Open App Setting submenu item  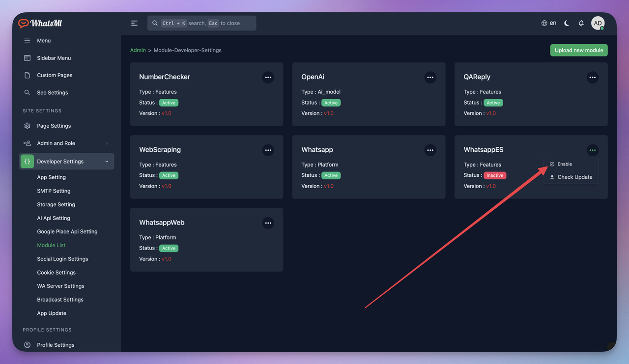tap(51, 177)
